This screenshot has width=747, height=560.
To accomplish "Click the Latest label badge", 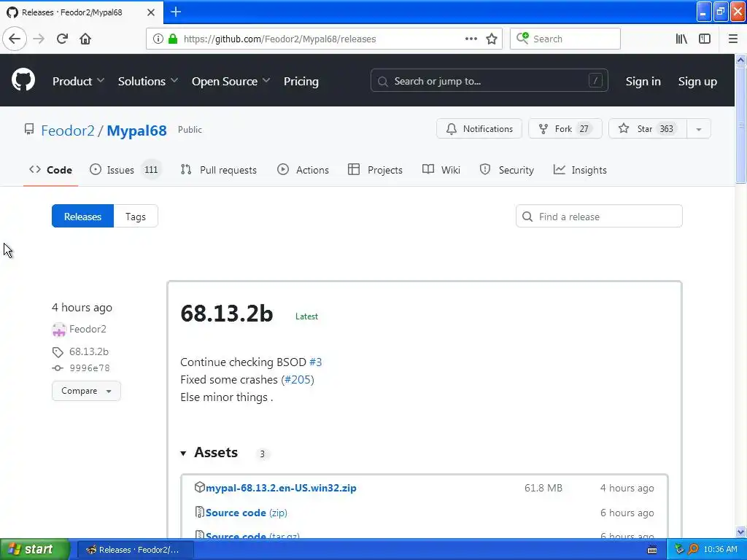I will pyautogui.click(x=306, y=316).
